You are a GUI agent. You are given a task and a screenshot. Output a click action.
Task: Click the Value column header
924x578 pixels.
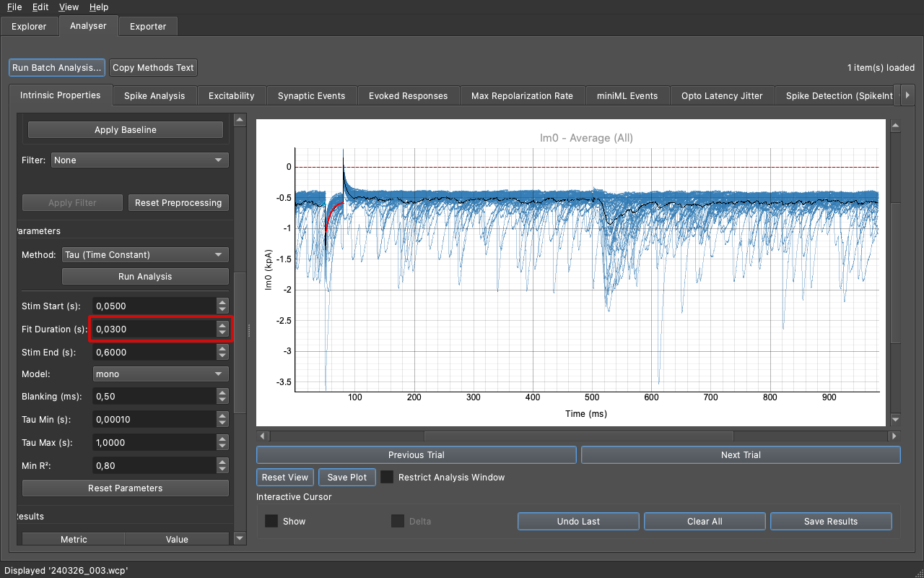(x=177, y=539)
